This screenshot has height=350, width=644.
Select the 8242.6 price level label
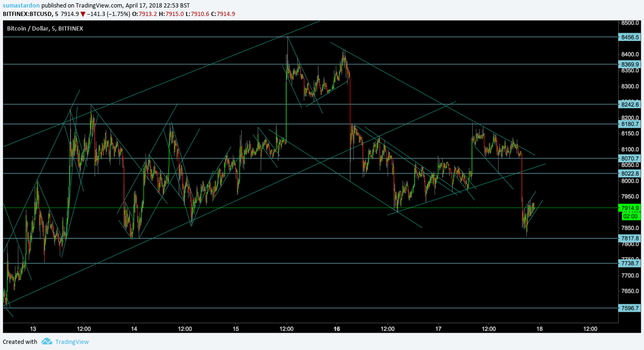coord(630,104)
